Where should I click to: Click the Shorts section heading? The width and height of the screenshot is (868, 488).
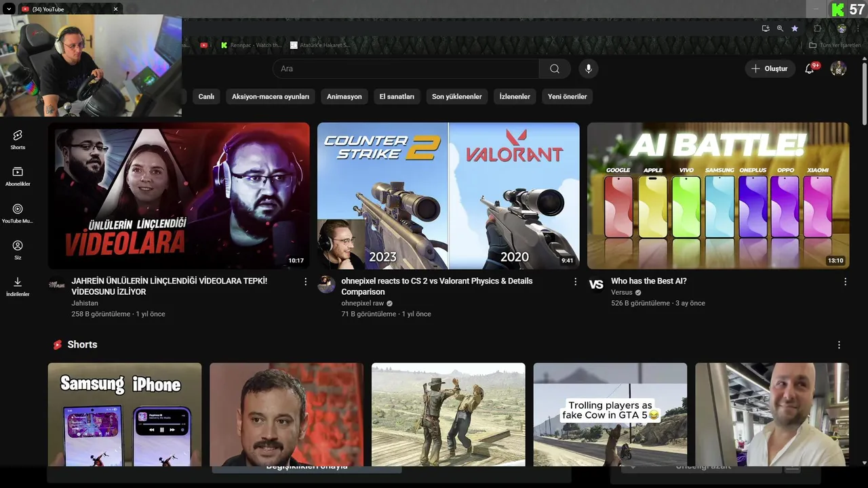(82, 345)
